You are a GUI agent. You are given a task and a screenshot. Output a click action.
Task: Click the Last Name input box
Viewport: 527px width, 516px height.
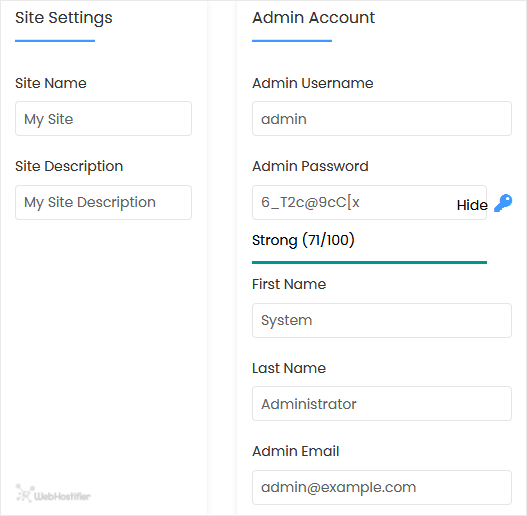tap(382, 403)
